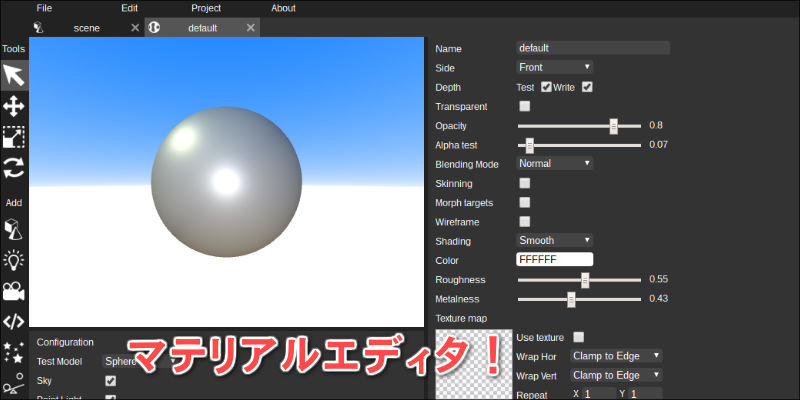Toggle the Depth Write checkbox

pos(587,87)
